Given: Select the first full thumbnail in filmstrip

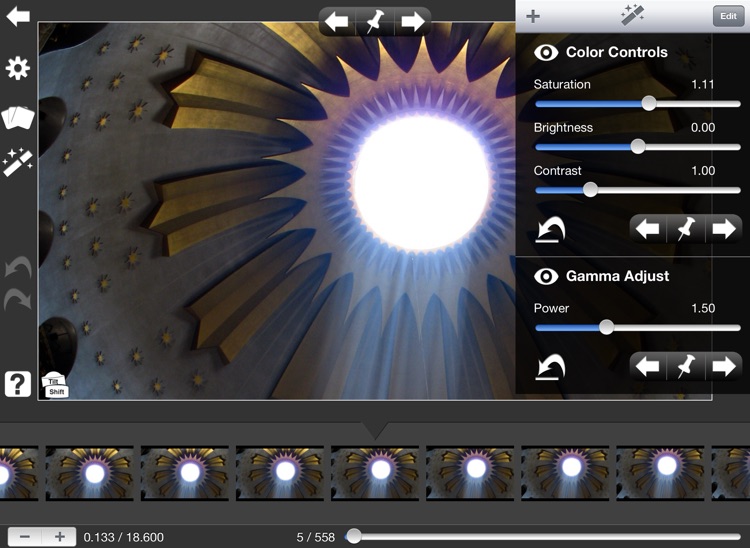Looking at the screenshot, I should (89, 473).
